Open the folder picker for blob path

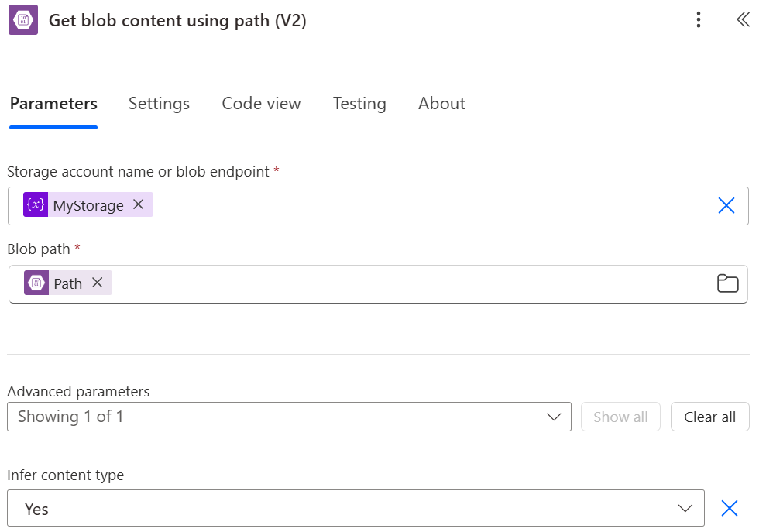(727, 283)
